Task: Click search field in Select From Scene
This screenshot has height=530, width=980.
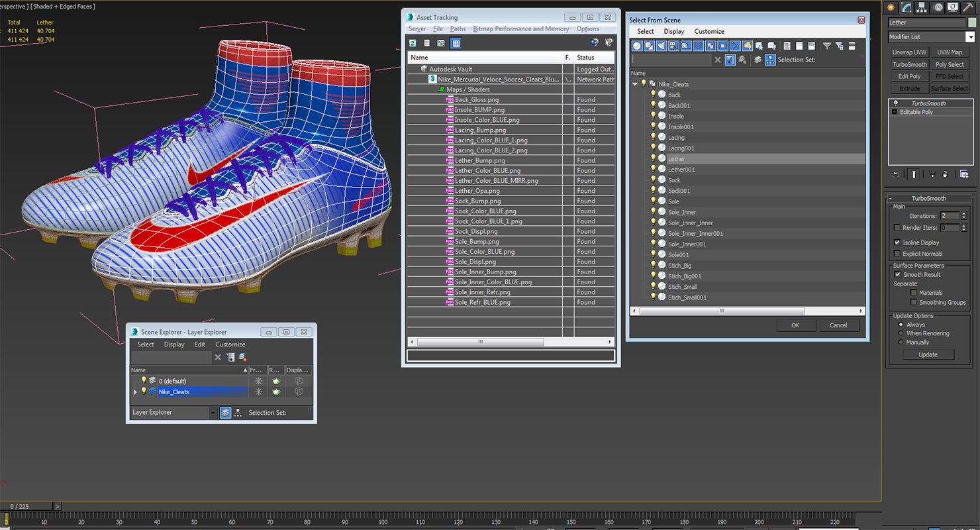Action: [x=671, y=60]
